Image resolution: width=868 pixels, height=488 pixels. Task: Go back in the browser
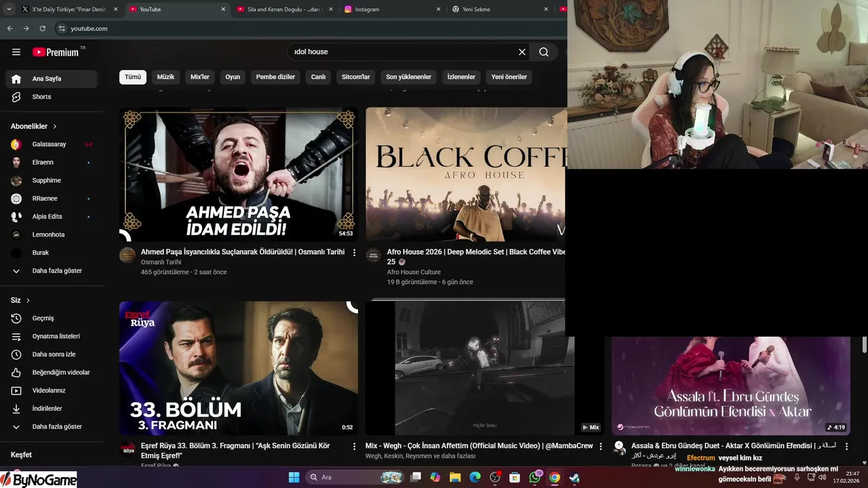(x=9, y=28)
